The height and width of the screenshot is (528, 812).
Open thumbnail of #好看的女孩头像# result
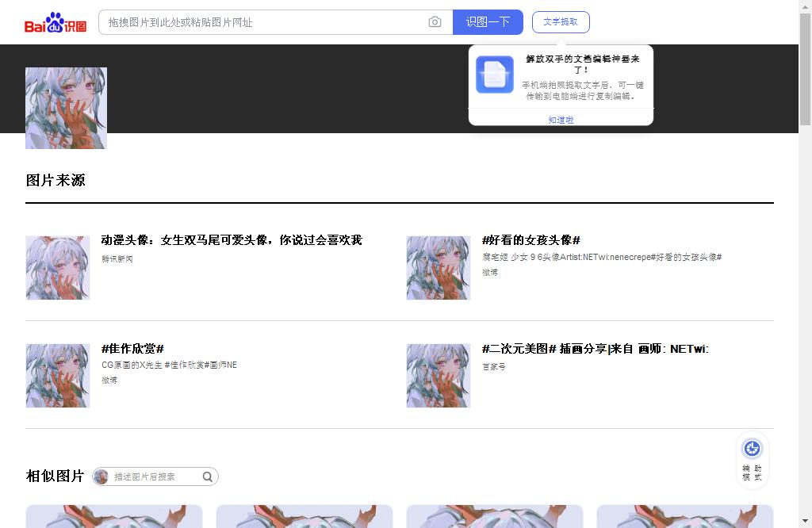pos(439,268)
